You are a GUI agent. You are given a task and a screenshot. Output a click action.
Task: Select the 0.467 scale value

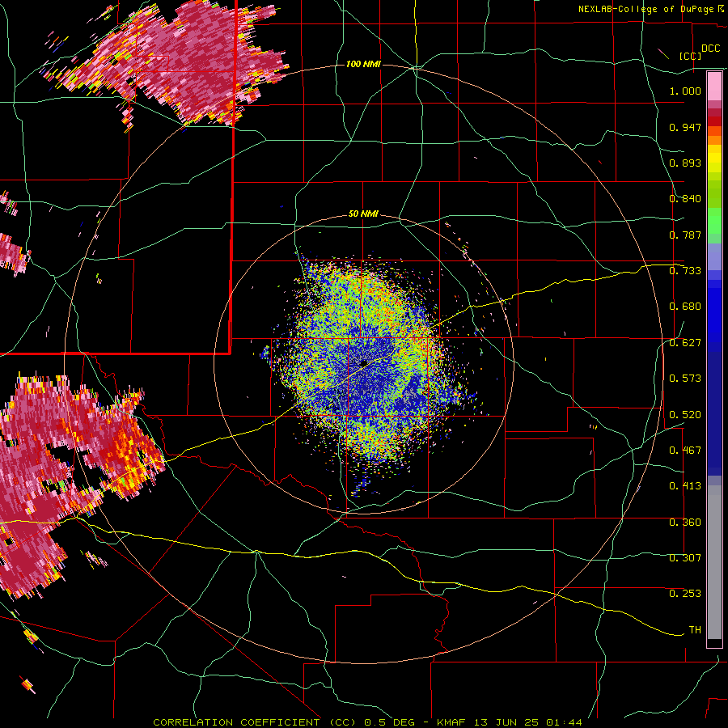(x=685, y=451)
